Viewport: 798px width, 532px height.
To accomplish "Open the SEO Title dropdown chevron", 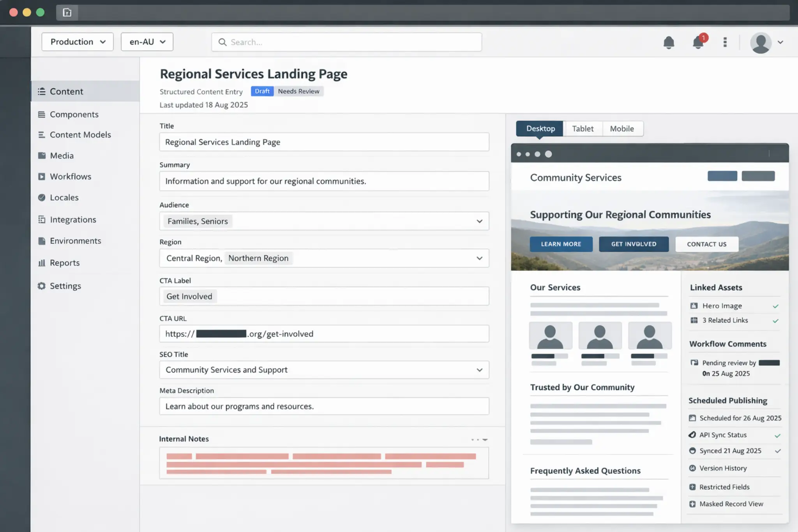I will pyautogui.click(x=479, y=370).
